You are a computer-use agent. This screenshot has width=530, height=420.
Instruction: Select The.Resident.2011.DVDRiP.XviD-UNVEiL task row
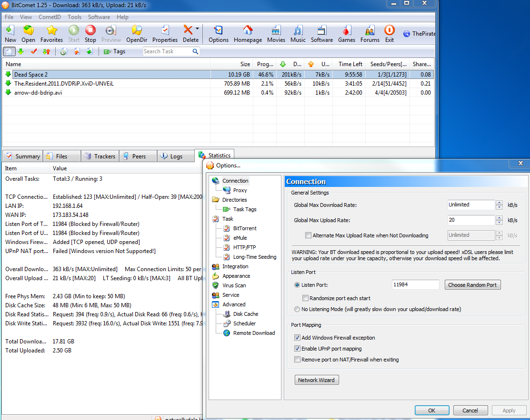[x=218, y=83]
